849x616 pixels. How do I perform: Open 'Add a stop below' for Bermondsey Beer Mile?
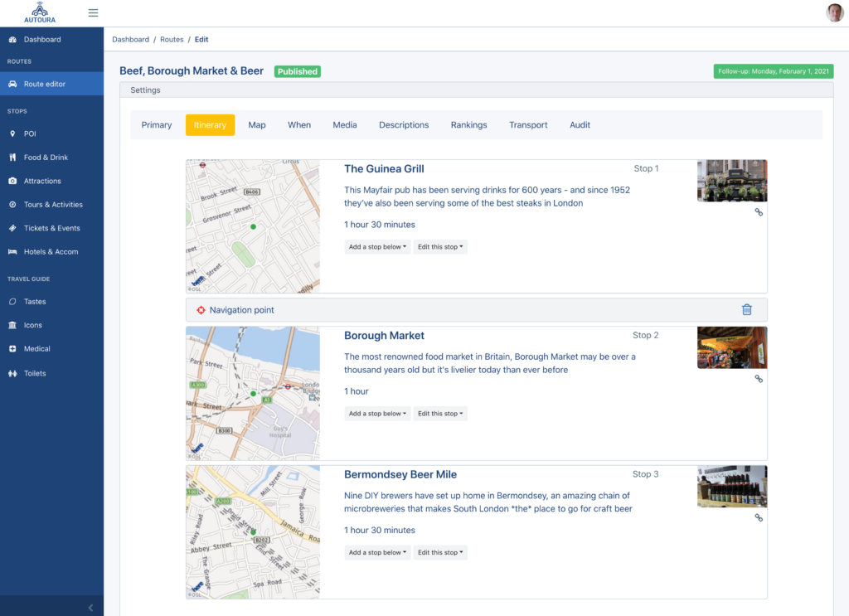[377, 553]
